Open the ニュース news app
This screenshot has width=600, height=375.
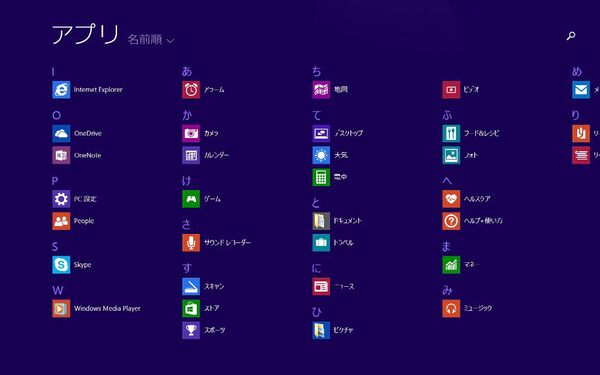tap(334, 286)
